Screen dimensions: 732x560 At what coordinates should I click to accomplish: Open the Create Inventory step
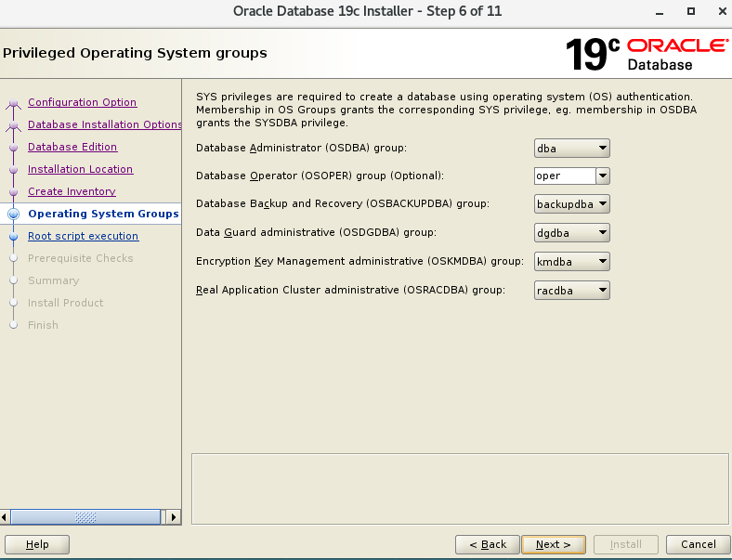click(x=72, y=191)
